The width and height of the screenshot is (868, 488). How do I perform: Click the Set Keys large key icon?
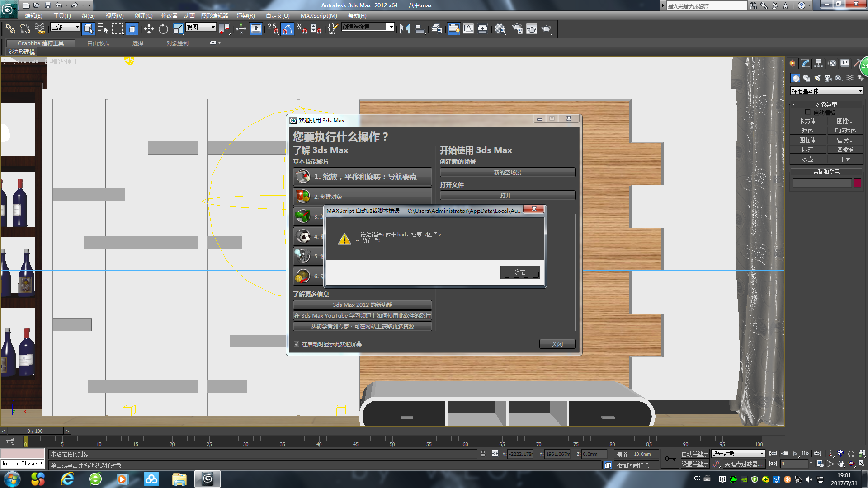pyautogui.click(x=670, y=459)
